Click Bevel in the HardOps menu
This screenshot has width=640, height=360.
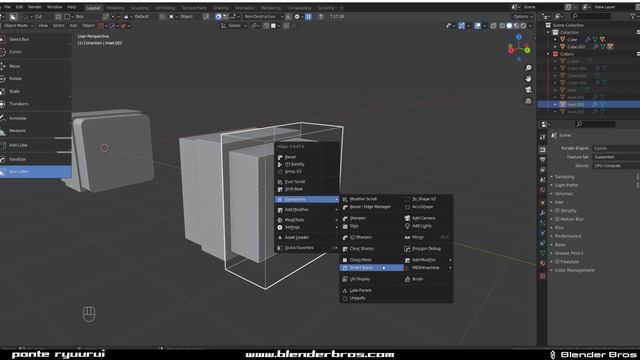point(307,157)
